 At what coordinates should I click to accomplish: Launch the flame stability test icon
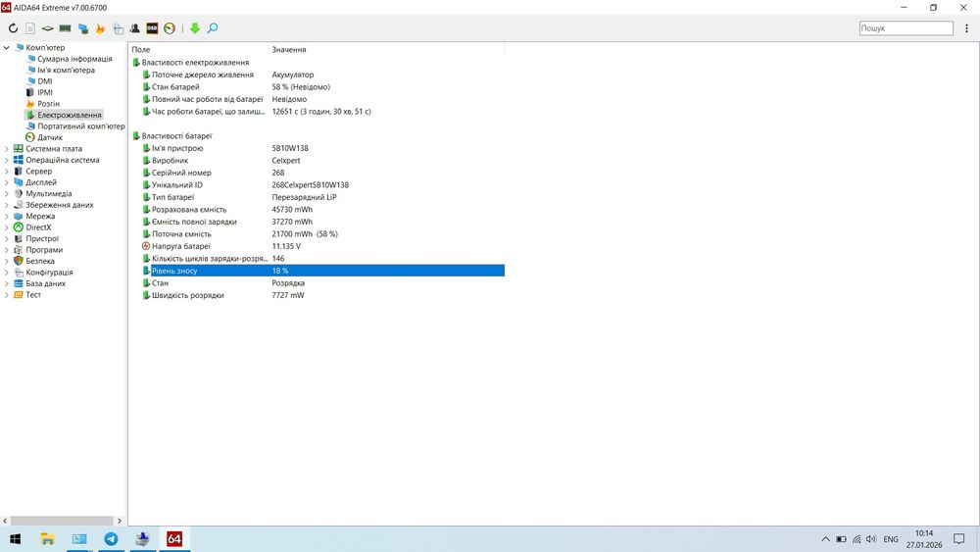(x=100, y=28)
